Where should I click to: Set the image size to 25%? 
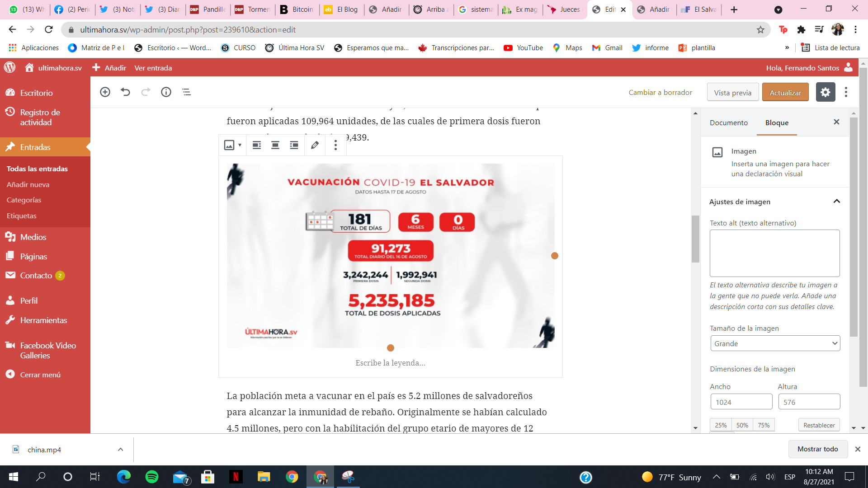pyautogui.click(x=721, y=425)
